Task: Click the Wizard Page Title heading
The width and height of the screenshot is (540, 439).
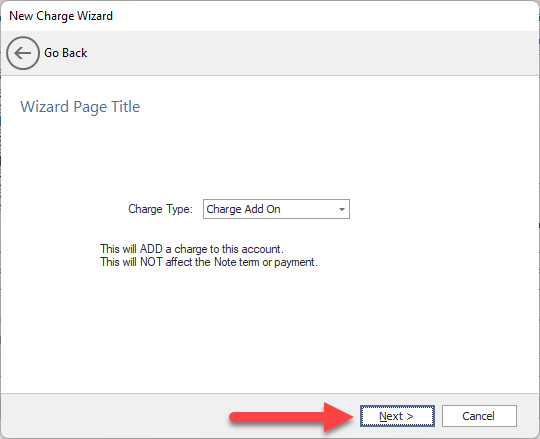Action: (80, 107)
